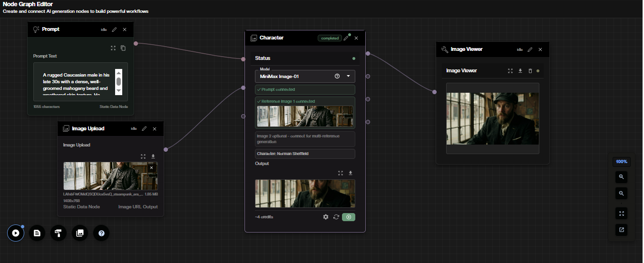Click the paint roller style icon in the bottom toolbar
Screen dimensions: 644x263
coord(59,233)
